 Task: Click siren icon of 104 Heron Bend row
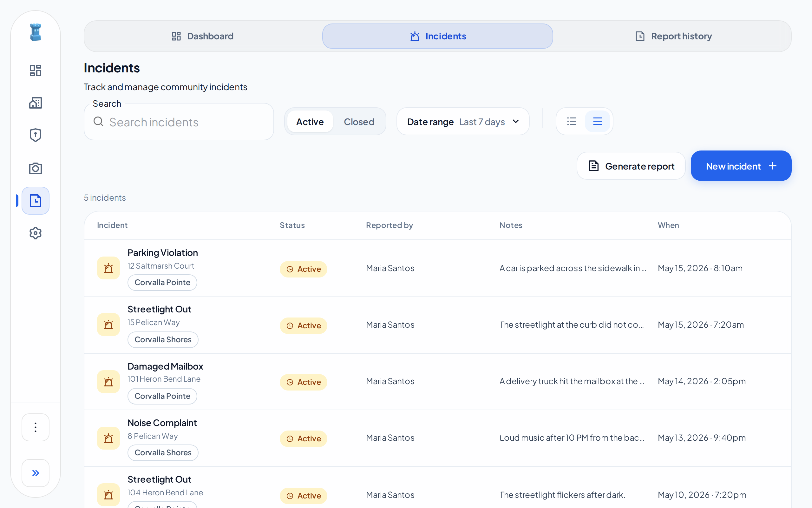tap(108, 495)
